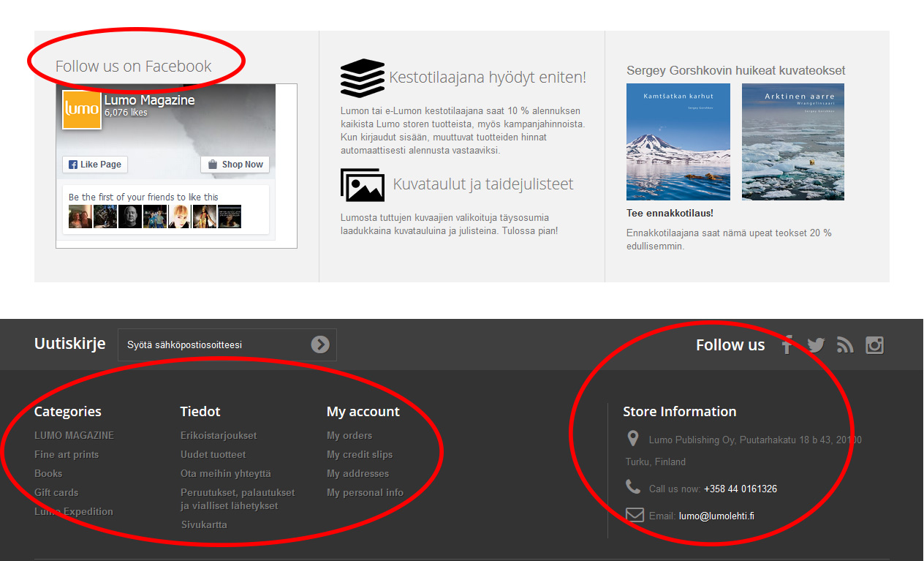The width and height of the screenshot is (924, 561).
Task: Open the Ota meihin yhteyttä link
Action: tap(226, 473)
